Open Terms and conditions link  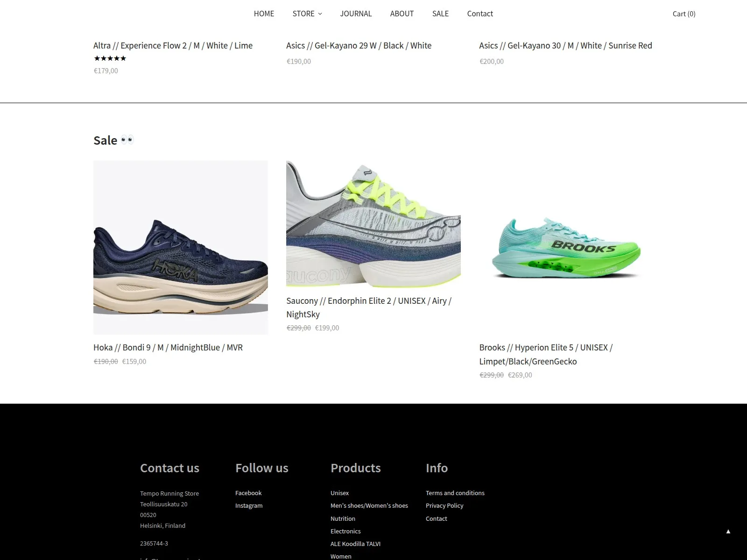[x=455, y=493]
